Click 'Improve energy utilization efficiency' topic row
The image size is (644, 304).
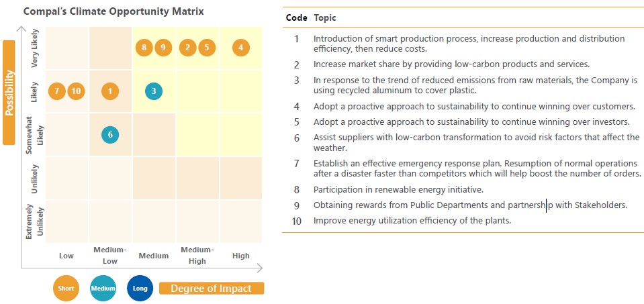461,221
